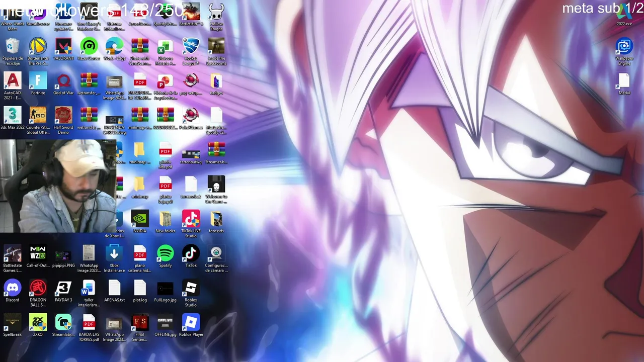Select the Half Sword Demo icon
The image size is (644, 362).
[x=63, y=121]
